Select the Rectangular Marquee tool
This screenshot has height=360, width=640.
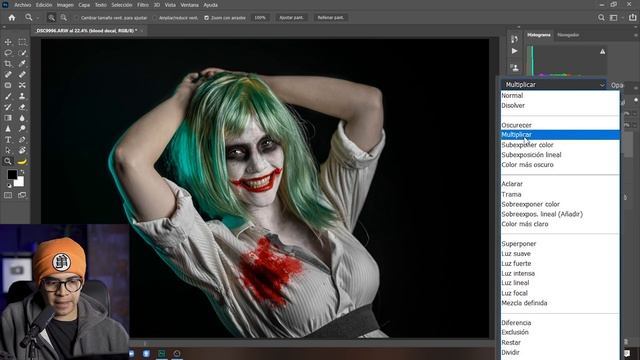tap(22, 42)
